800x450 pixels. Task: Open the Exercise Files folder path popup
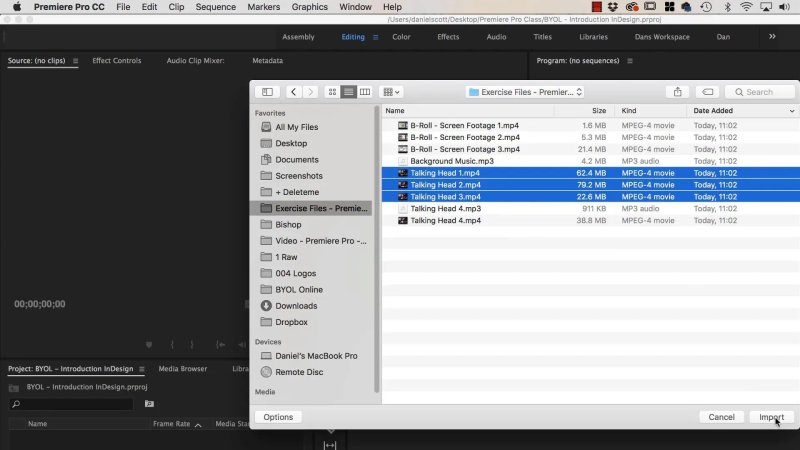point(526,92)
